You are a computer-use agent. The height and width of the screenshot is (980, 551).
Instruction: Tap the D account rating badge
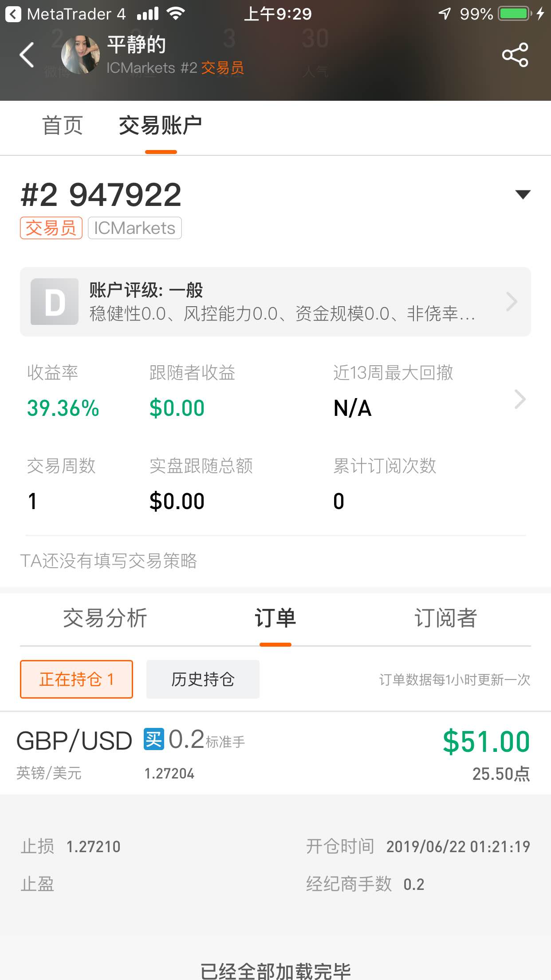(x=55, y=302)
